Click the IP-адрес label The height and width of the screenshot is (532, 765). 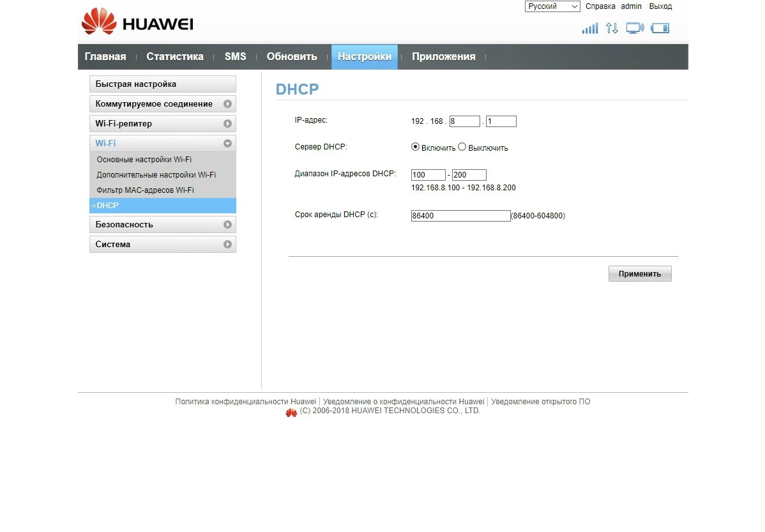click(x=311, y=120)
